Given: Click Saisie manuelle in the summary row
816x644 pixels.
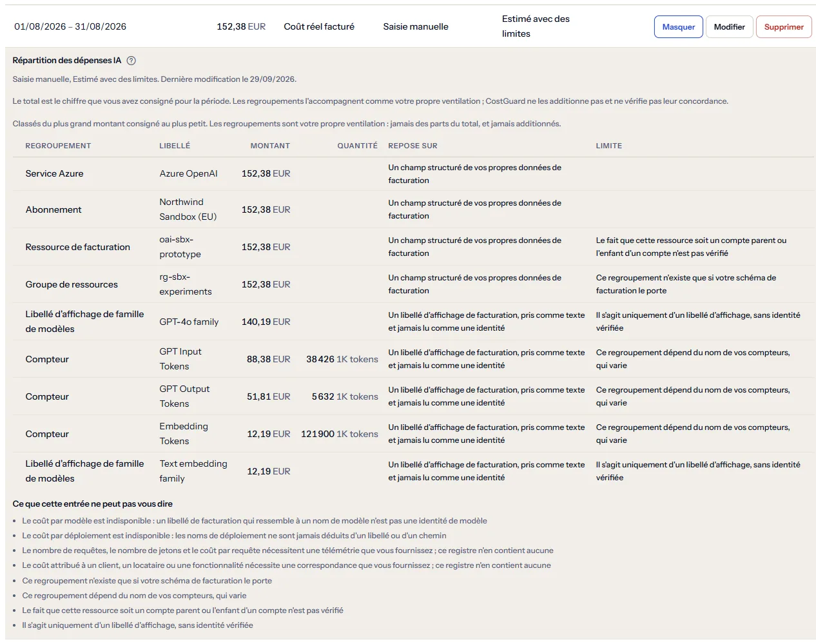Looking at the screenshot, I should click(416, 26).
